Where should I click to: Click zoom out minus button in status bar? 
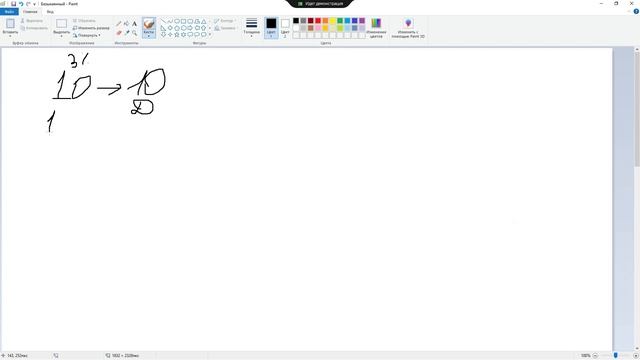click(x=595, y=356)
